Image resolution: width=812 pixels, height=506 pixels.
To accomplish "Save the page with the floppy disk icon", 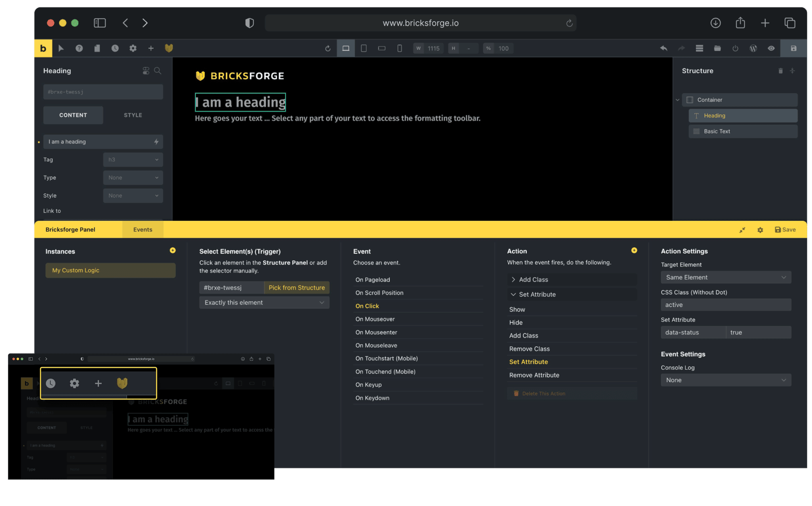I will (793, 48).
